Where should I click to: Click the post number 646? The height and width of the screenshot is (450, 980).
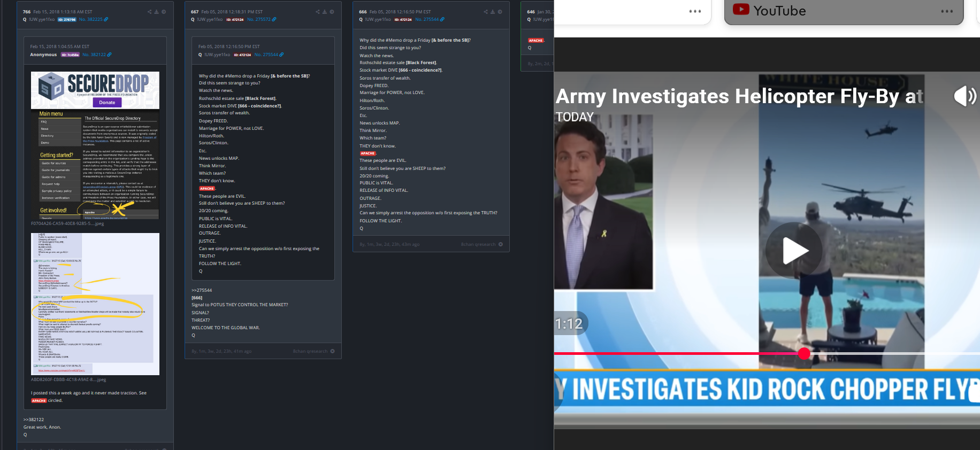(x=531, y=12)
